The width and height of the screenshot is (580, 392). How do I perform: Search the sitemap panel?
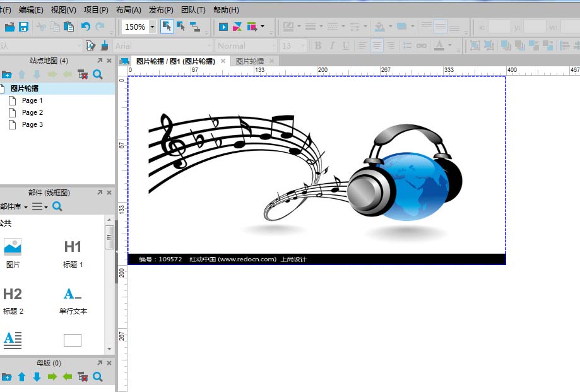point(98,74)
